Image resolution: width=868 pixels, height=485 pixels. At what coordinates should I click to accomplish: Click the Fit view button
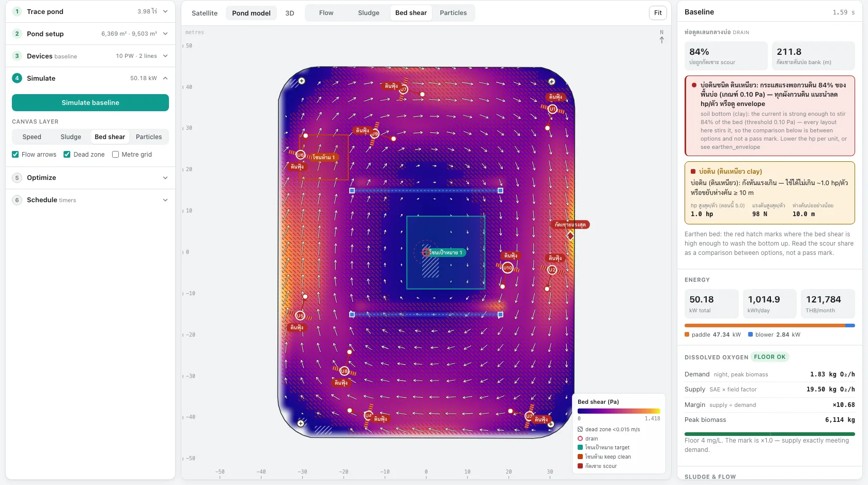pos(658,13)
